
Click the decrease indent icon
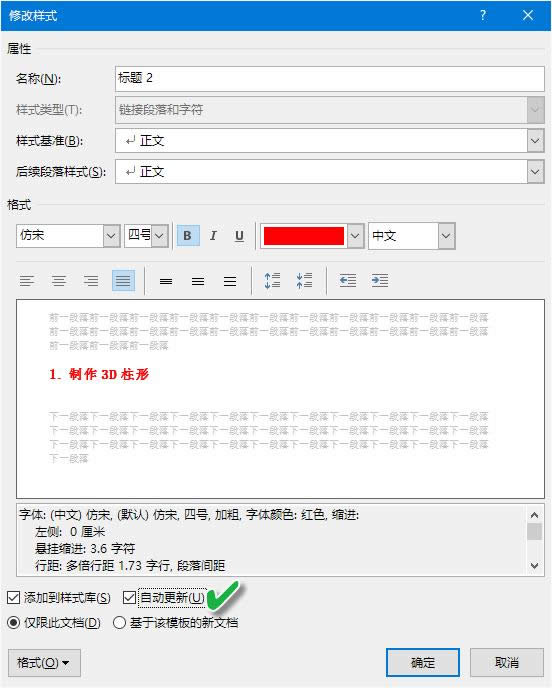(348, 281)
